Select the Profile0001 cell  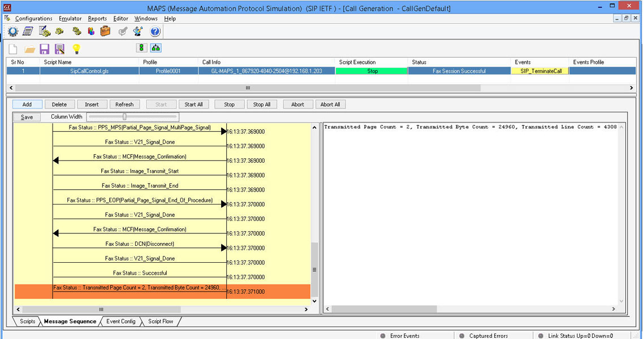168,71
